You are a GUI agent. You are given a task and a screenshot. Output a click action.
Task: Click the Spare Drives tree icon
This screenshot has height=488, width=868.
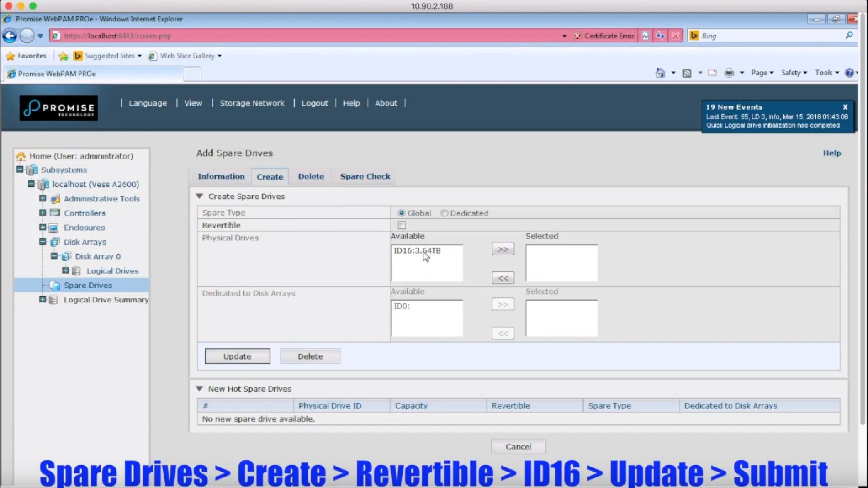point(55,286)
